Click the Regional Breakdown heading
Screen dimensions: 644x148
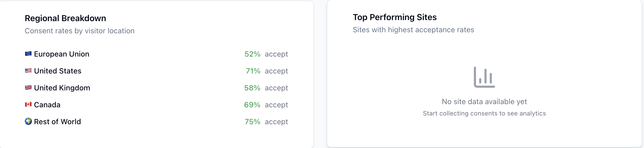pos(65,18)
